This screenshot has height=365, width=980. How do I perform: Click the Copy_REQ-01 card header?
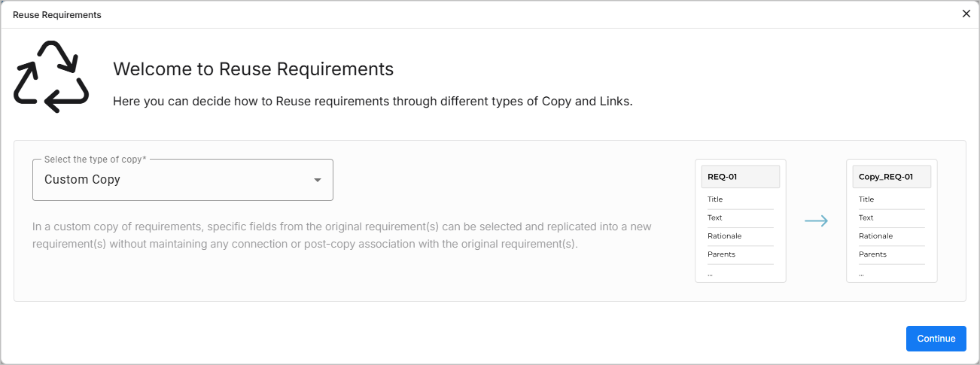(x=891, y=177)
